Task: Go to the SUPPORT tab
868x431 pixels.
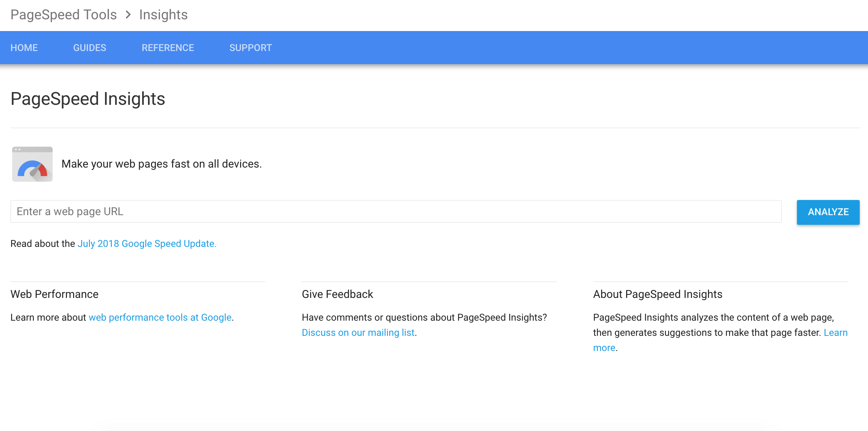Action: [x=250, y=48]
